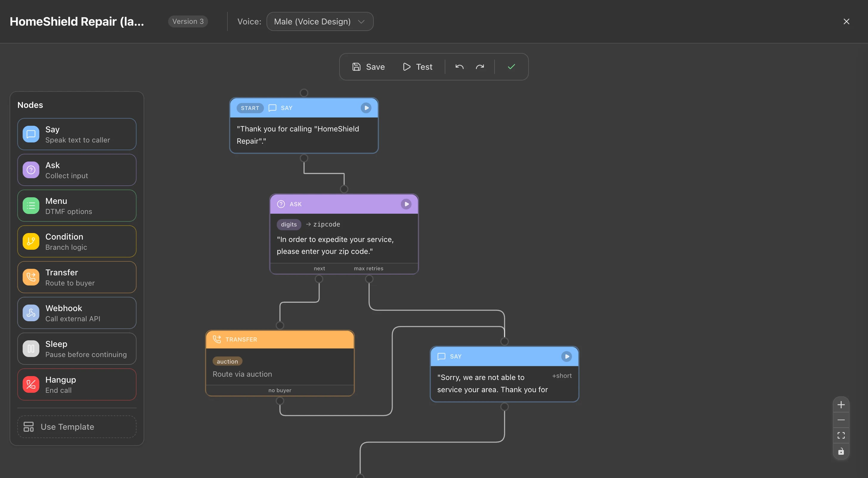Click the Nodes panel heading
This screenshot has height=478, width=868.
(30, 105)
